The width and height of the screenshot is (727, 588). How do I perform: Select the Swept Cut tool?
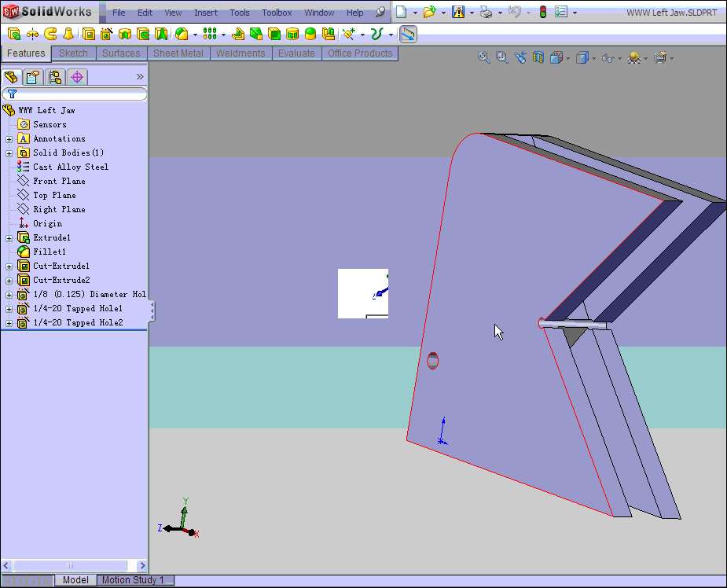point(143,34)
